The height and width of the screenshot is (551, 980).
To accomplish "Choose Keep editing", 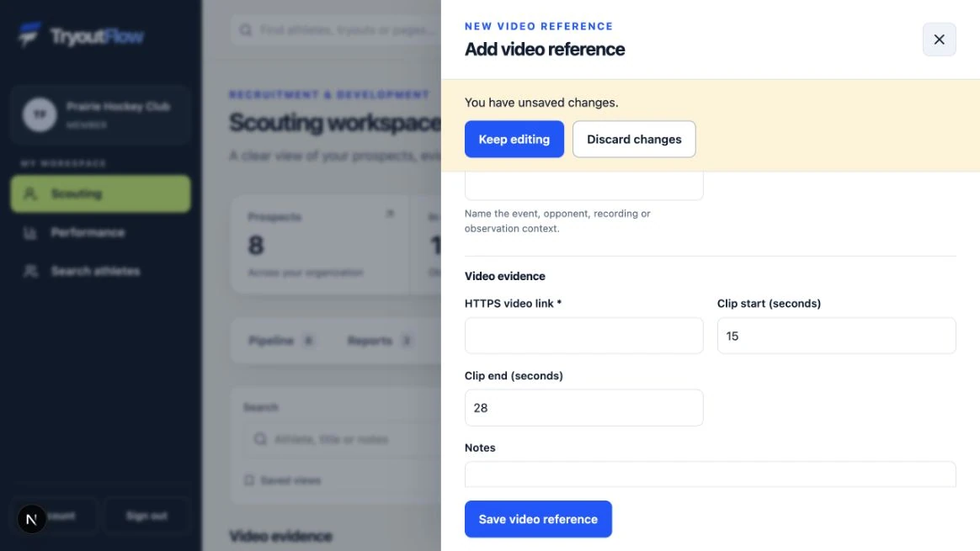I will 514,140.
